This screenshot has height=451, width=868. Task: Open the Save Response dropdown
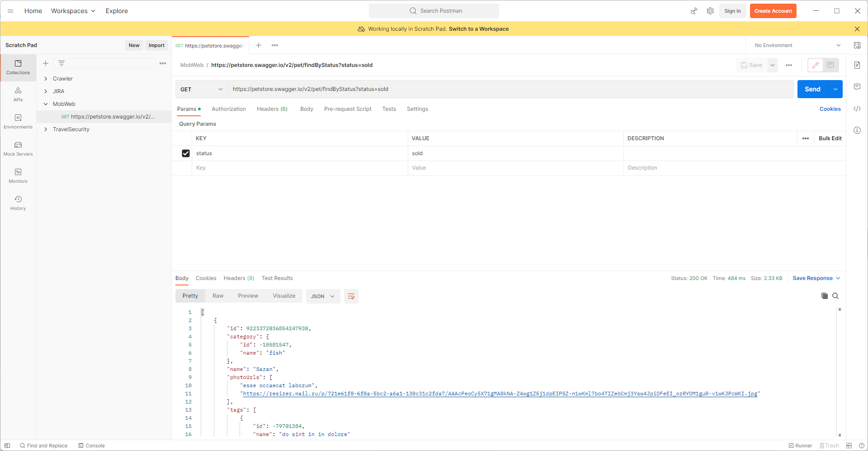(x=816, y=278)
